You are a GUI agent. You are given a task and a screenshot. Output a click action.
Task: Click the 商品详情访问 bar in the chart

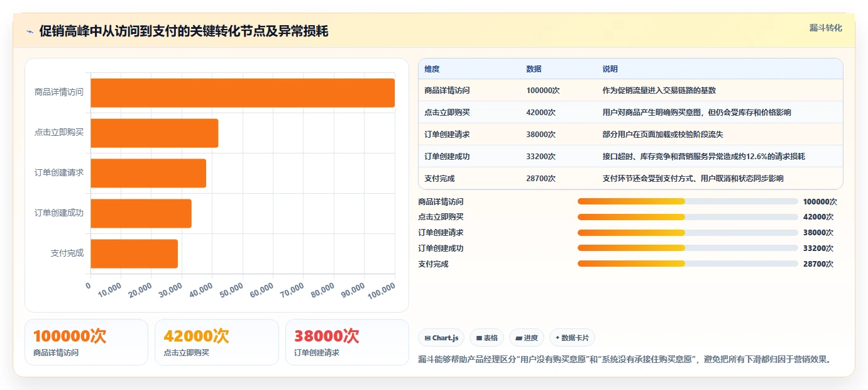tap(243, 92)
